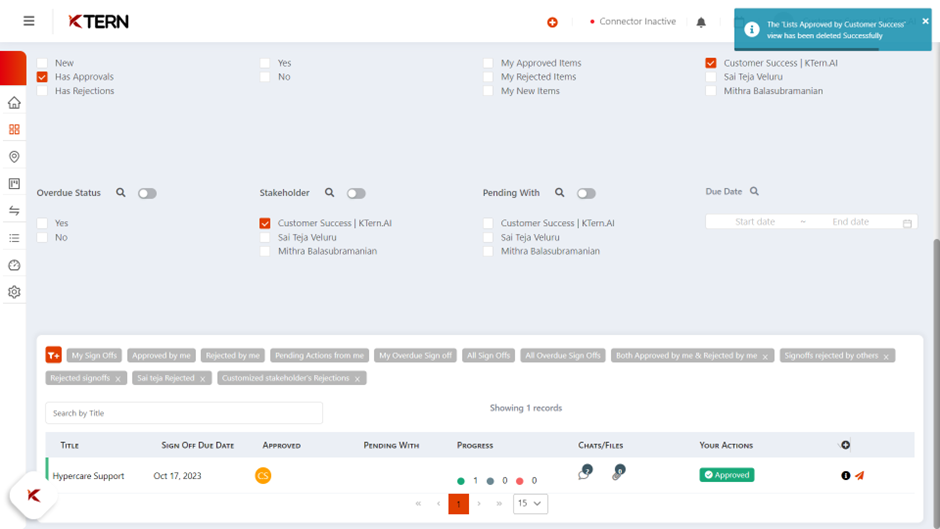
Task: Click the add column plus icon
Action: click(845, 445)
